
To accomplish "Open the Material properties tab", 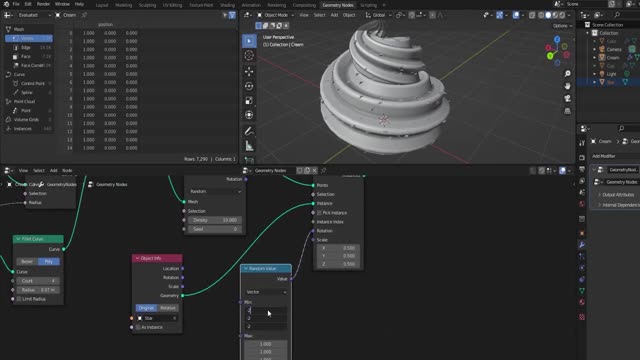I will [582, 302].
